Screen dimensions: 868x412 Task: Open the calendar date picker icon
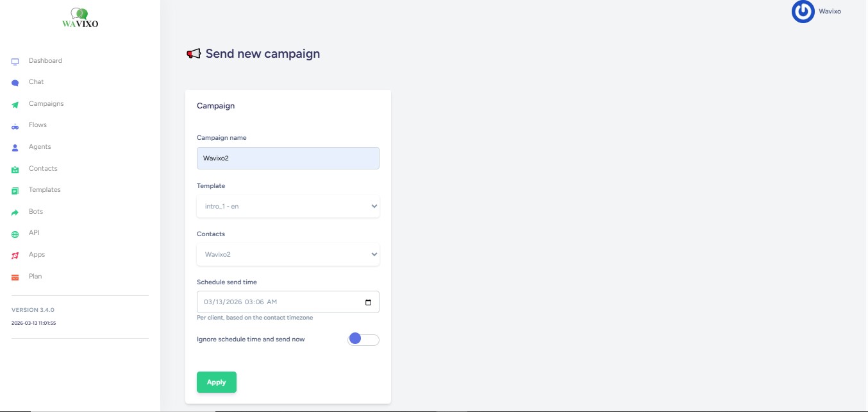pyautogui.click(x=368, y=302)
